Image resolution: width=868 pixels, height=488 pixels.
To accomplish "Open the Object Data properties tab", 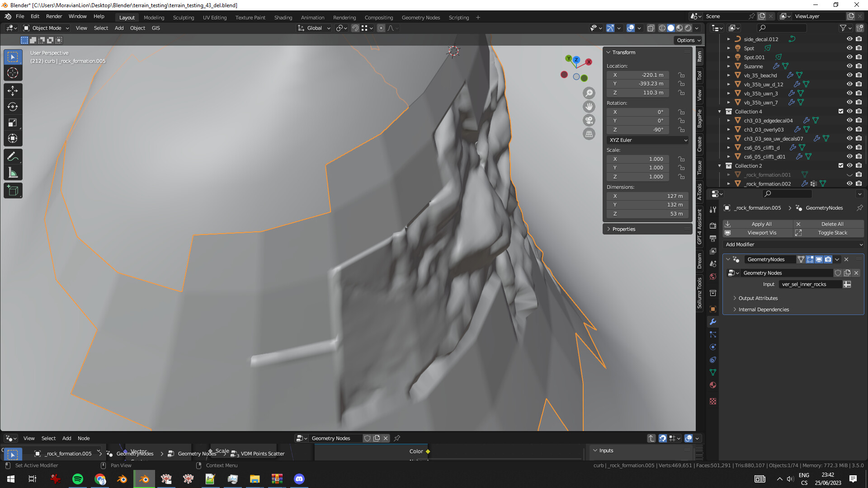I will click(x=713, y=372).
